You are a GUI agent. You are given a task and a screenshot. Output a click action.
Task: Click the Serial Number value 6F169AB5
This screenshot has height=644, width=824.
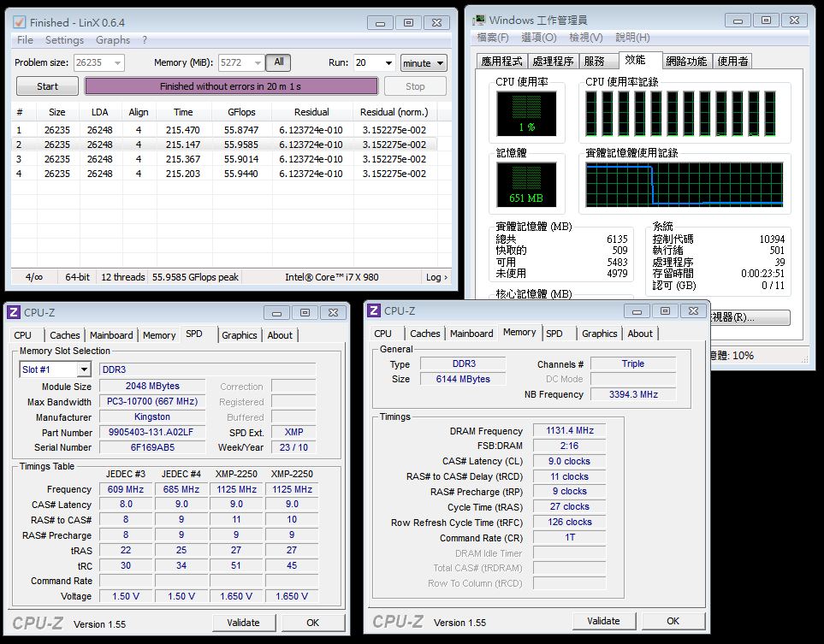pos(152,447)
